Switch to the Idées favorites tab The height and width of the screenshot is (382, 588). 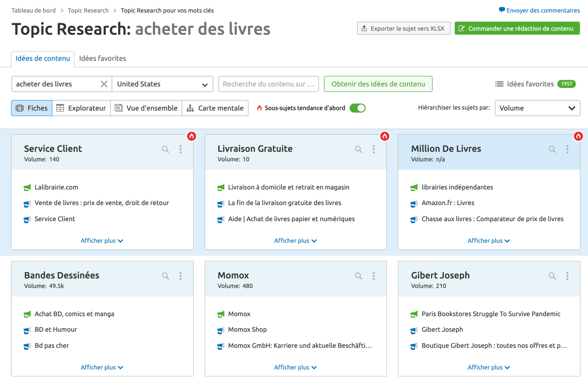[x=102, y=58]
